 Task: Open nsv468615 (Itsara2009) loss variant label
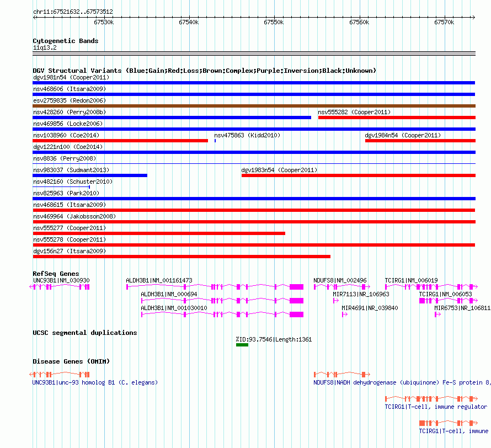[70, 205]
